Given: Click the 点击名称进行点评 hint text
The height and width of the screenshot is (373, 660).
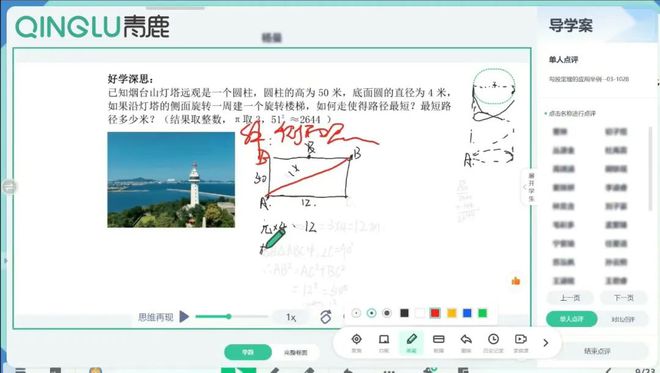Looking at the screenshot, I should pos(572,113).
